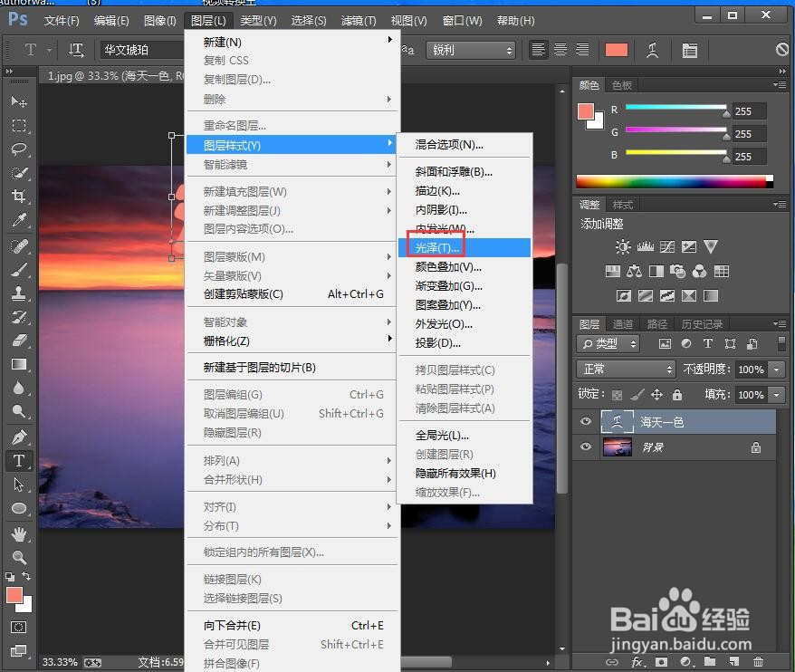Choose 向下合并(E) menu entry
Screen dimensions: 795x672
[x=292, y=625]
